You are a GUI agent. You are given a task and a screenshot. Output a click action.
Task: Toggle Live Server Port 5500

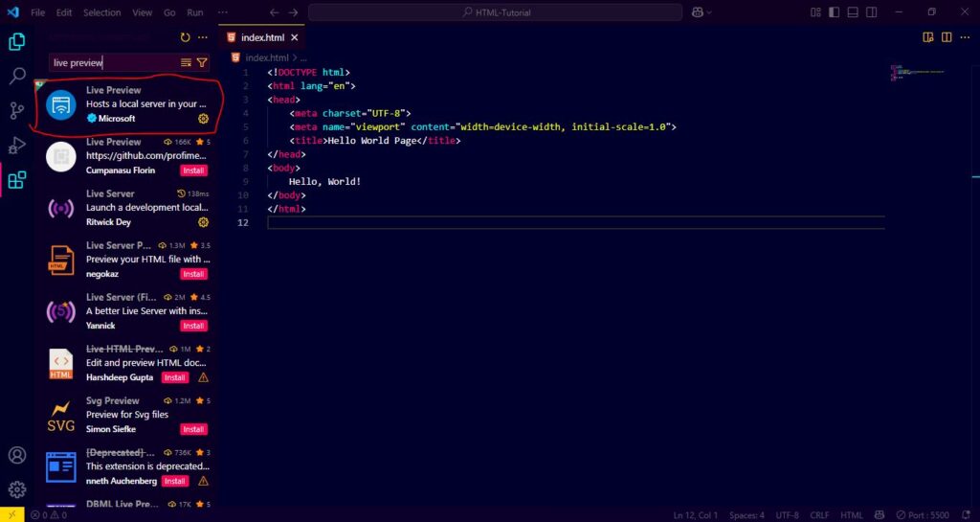923,515
